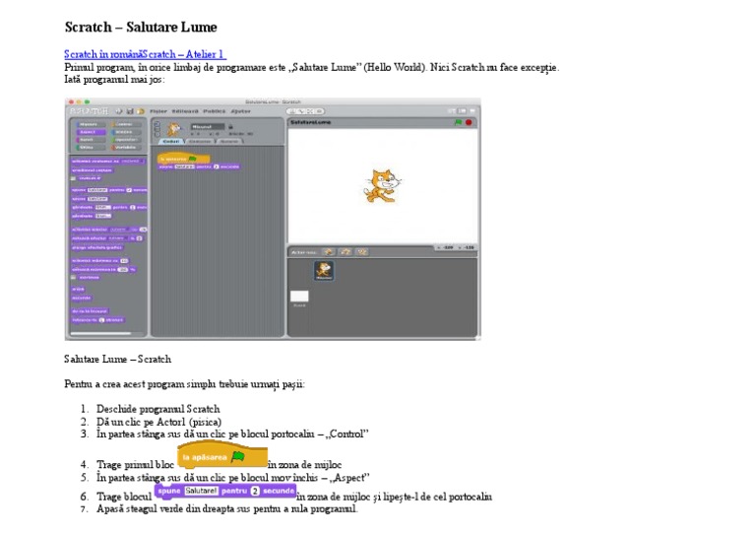The image size is (756, 535).
Task: Click the share project icon in Scratch toolbar
Action: pos(141,111)
